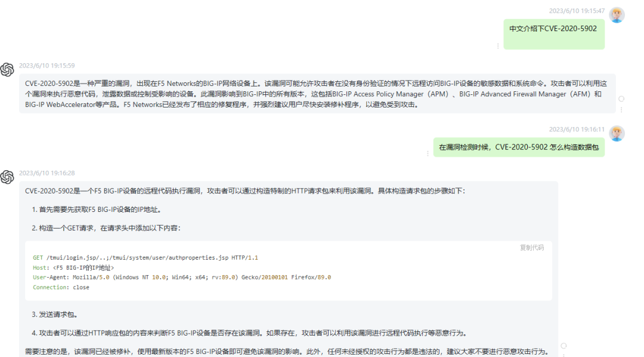Click ChatGPT logo next to 19:15:59 reply
The image size is (644, 357).
[7, 70]
